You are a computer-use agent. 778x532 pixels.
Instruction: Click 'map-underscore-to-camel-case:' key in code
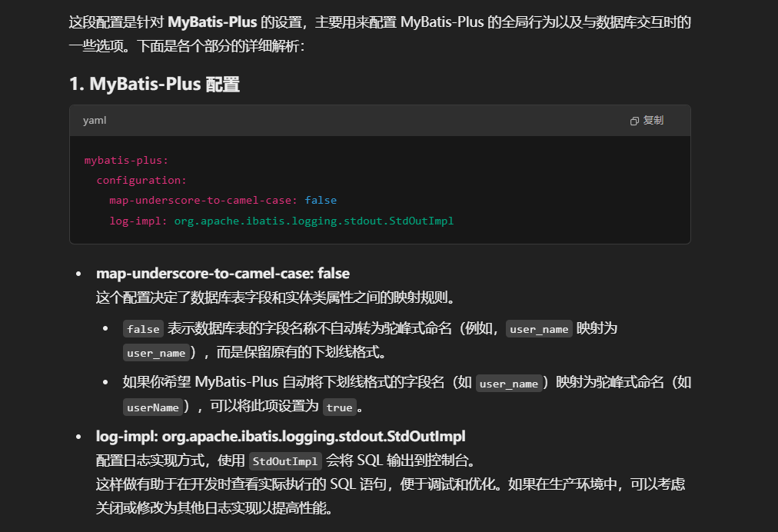coord(203,200)
